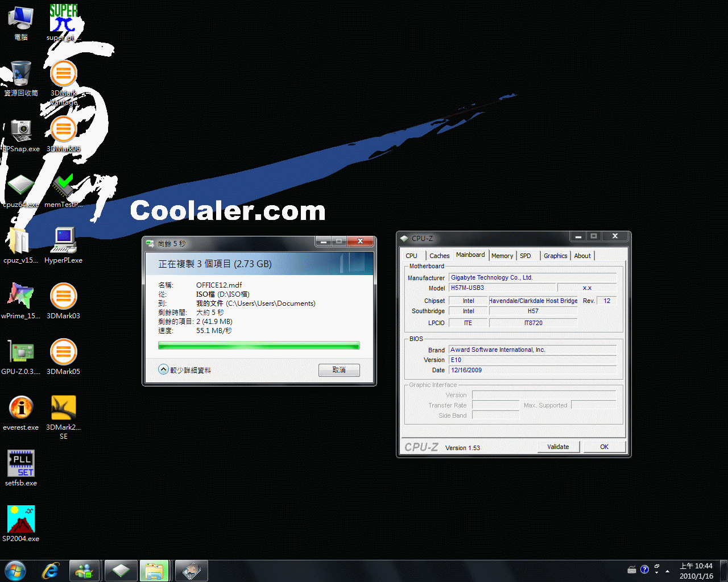Launch HyperPI.exe desktop icon

tap(63, 246)
